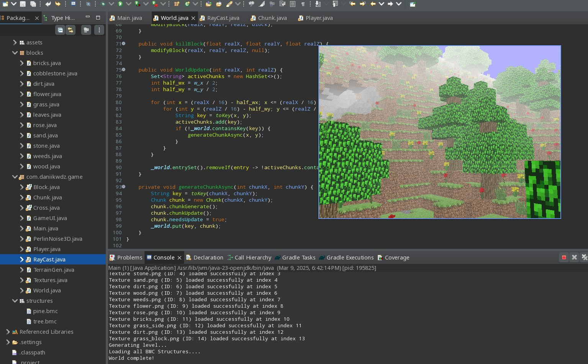Image resolution: width=588 pixels, height=364 pixels.
Task: Open the Call Hierarchy tab
Action: 249,257
